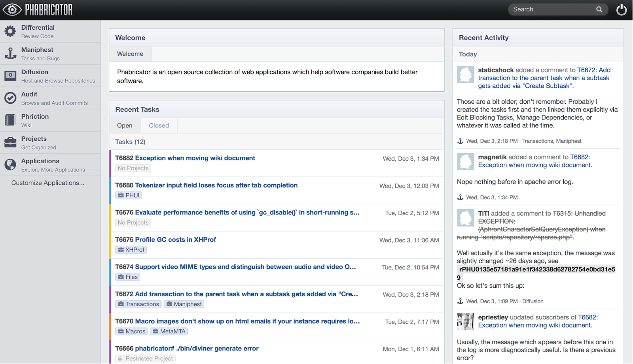Click epriestley username in activity feed
633x364 pixels.
493,317
